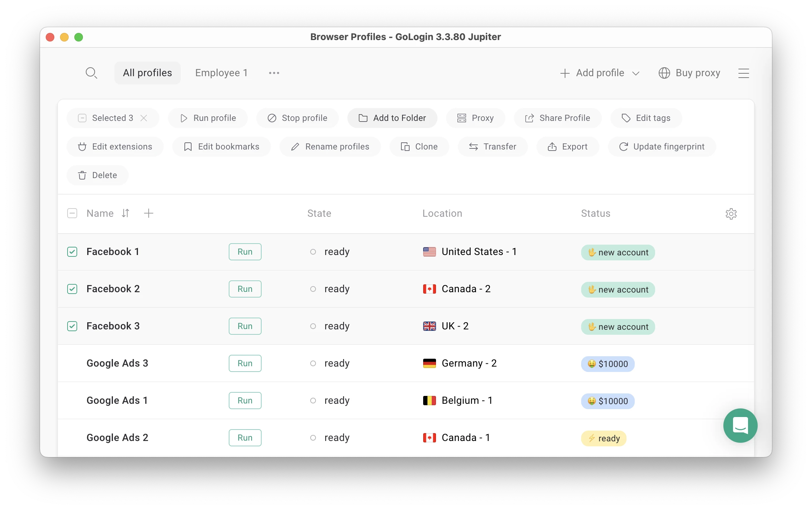Click Stop profile toolbar button
This screenshot has width=812, height=510.
[297, 118]
